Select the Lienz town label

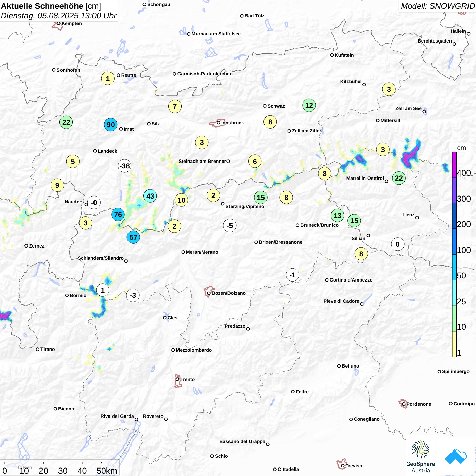tap(408, 215)
